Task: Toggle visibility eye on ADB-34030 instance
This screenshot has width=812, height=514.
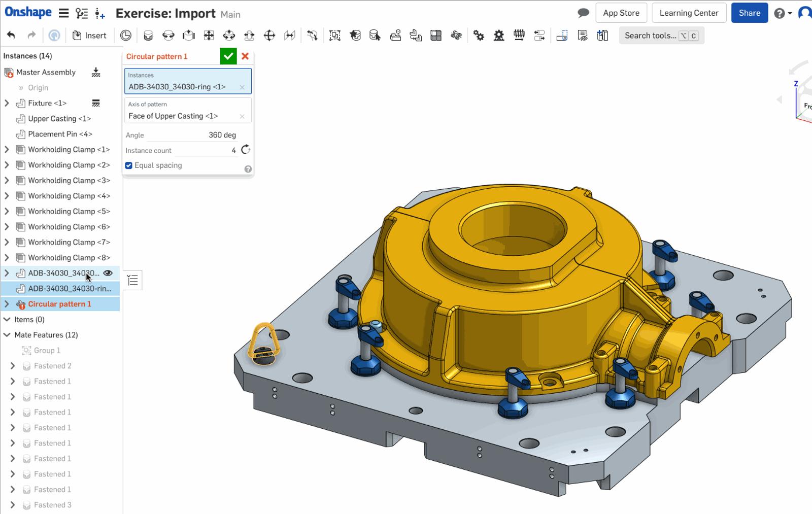Action: pyautogui.click(x=108, y=273)
